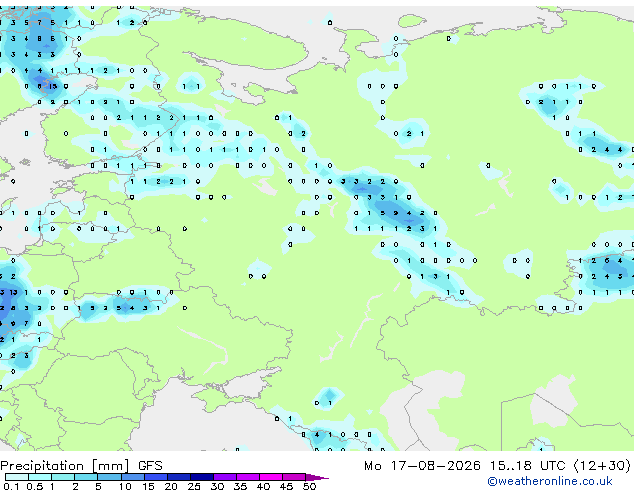Click the legend value "45"
This screenshot has width=634, height=490.
pos(286,486)
